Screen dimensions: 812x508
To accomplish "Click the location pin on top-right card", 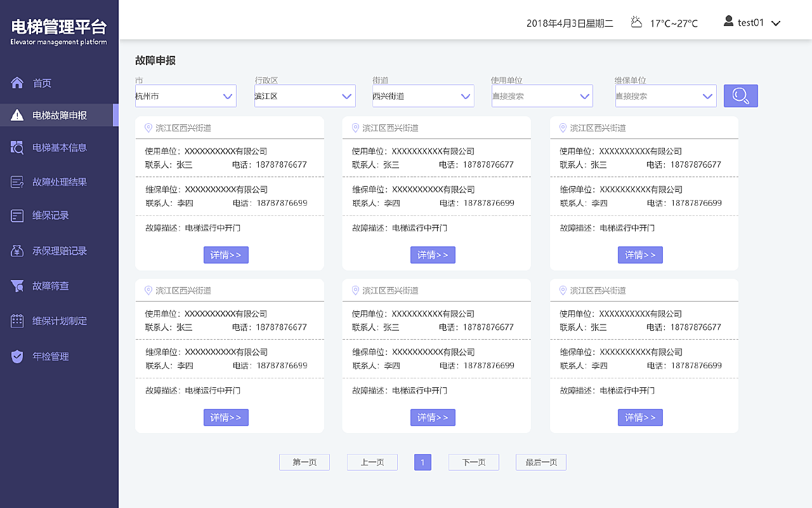I will point(563,128).
